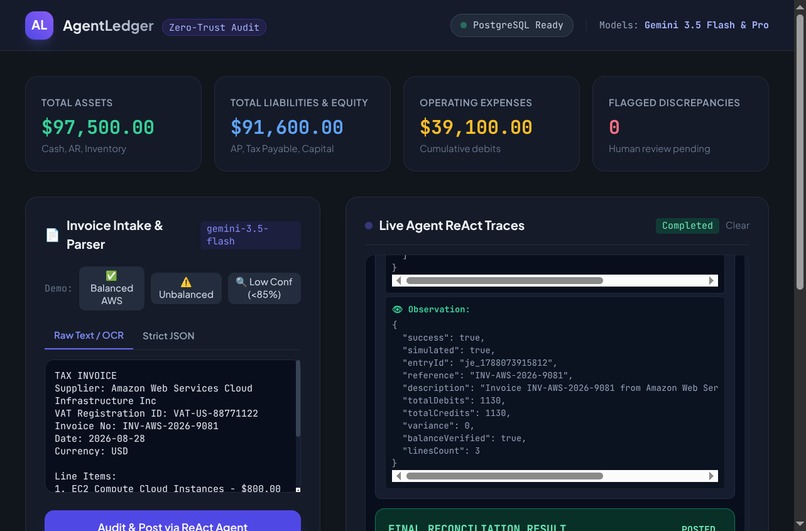Click the Operating Expenses value $39,100.00
Image resolution: width=806 pixels, height=531 pixels.
coord(476,127)
